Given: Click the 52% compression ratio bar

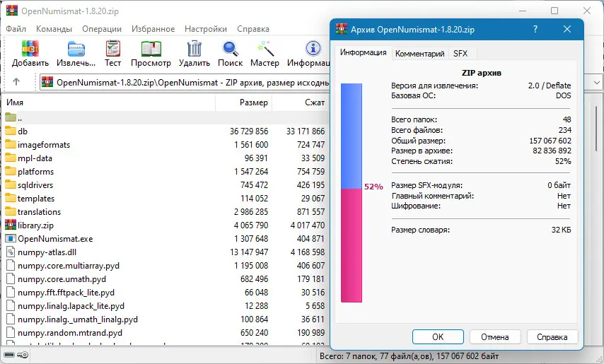Looking at the screenshot, I should coord(352,193).
